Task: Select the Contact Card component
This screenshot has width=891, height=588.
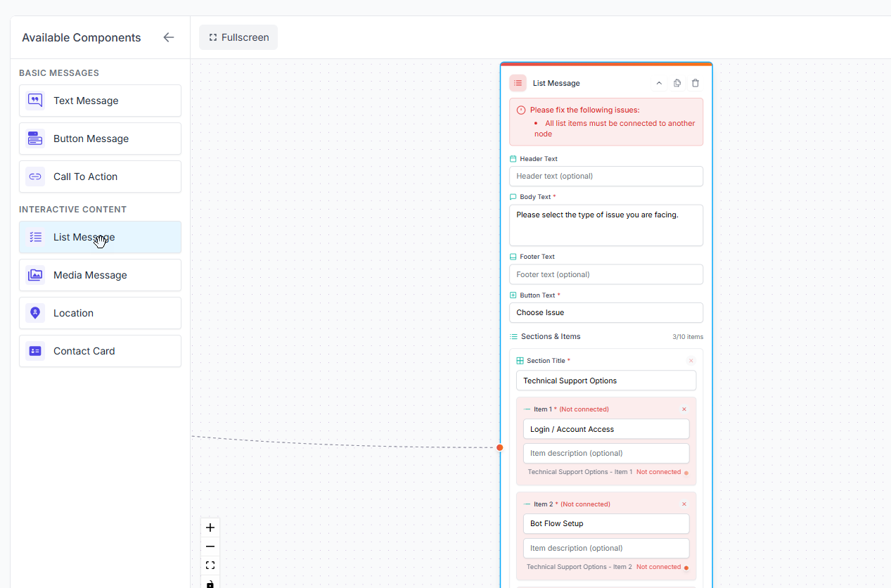Action: 100,351
